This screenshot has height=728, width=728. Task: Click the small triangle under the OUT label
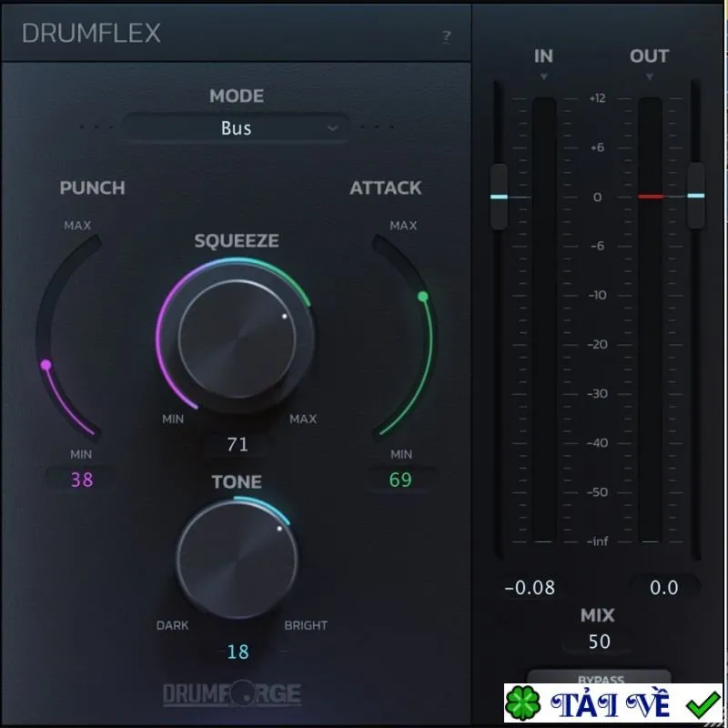649,76
